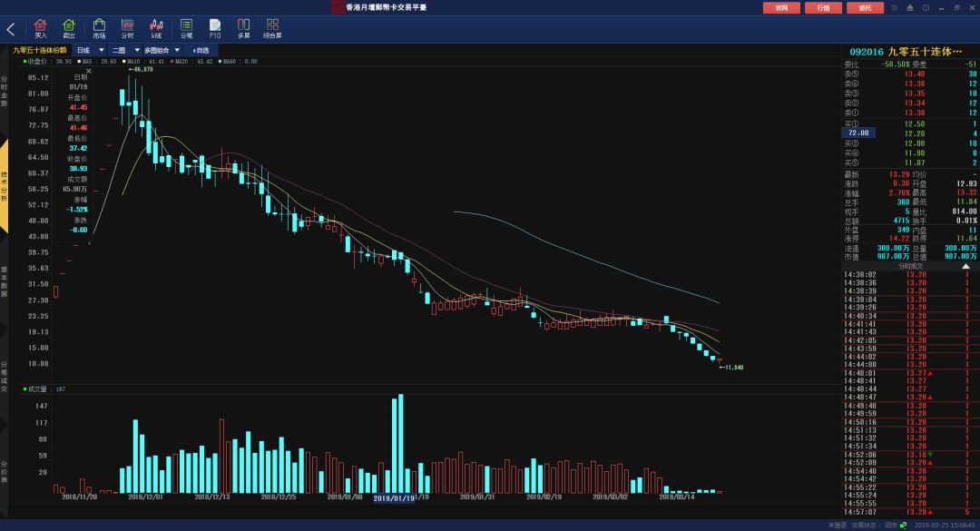Click the 跌停 11.64 limit-down value
The width and height of the screenshot is (980, 531).
(x=966, y=239)
